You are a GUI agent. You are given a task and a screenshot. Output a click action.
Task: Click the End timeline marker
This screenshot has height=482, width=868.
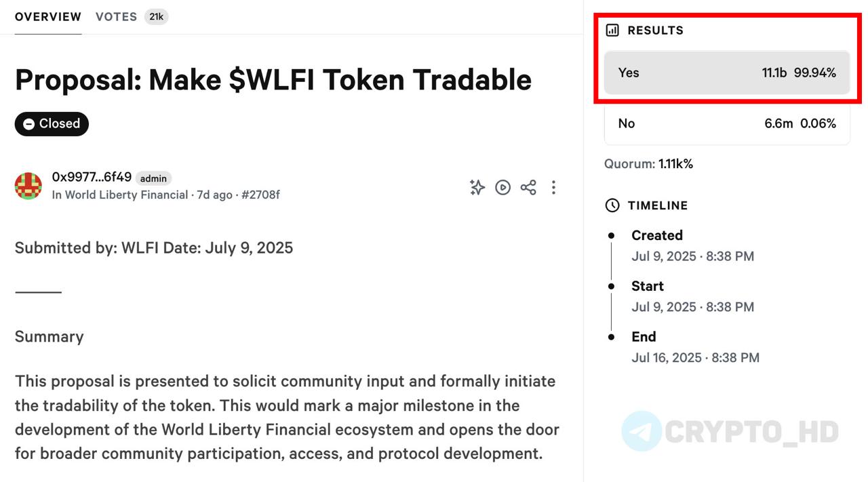click(x=611, y=337)
